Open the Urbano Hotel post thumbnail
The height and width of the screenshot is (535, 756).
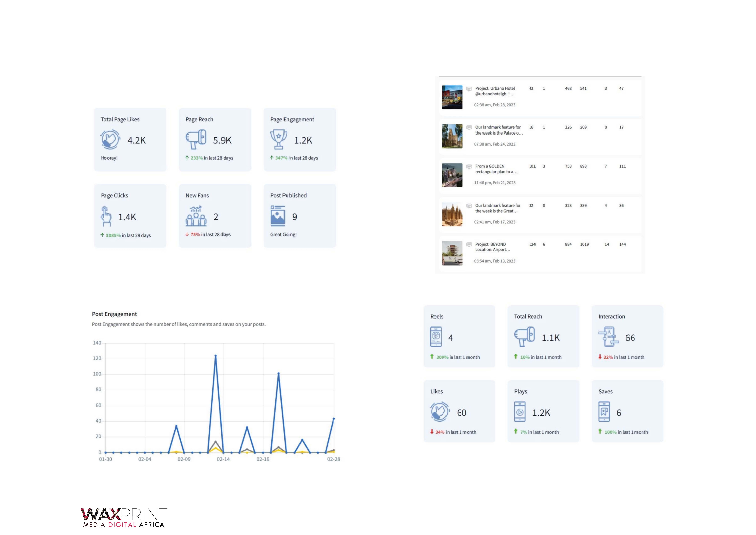pos(452,97)
